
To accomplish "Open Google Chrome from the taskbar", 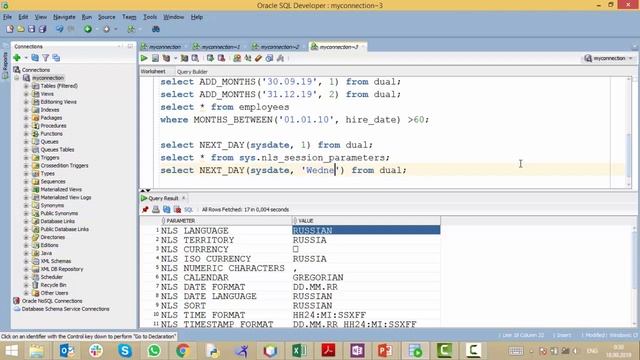I will [183, 351].
